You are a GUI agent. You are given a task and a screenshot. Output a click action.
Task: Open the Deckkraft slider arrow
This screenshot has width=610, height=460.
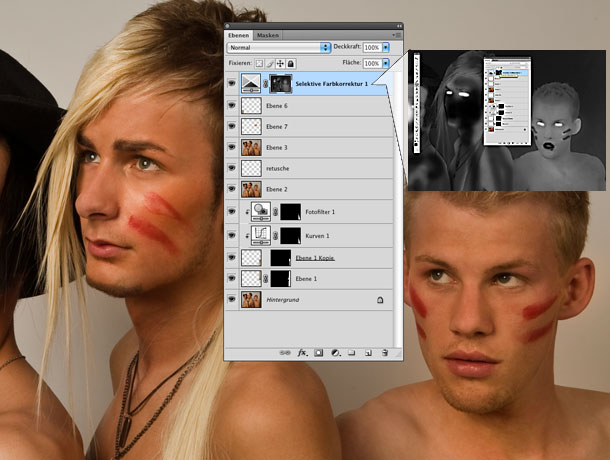pyautogui.click(x=386, y=47)
